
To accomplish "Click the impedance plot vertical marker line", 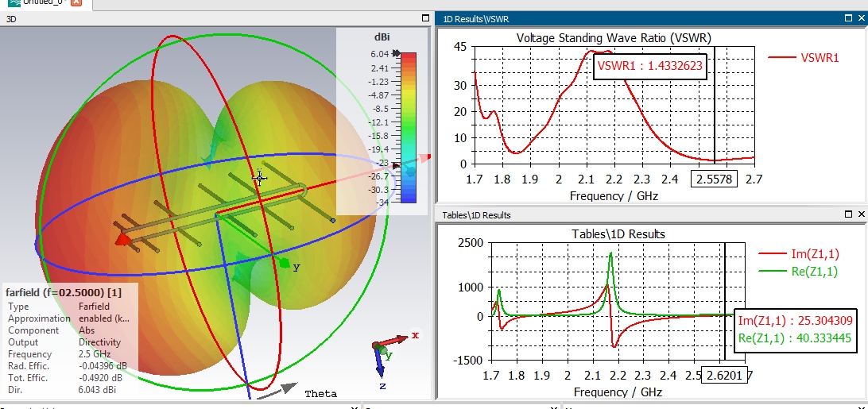I will (725, 301).
